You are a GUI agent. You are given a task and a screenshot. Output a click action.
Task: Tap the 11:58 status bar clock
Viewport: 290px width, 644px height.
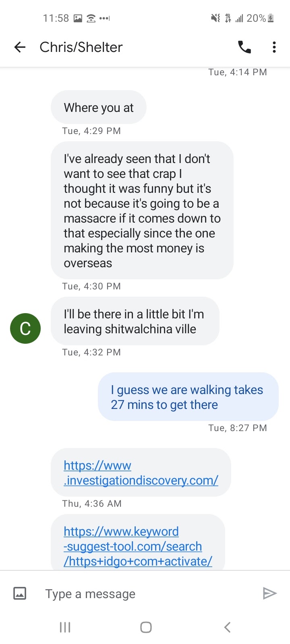56,18
